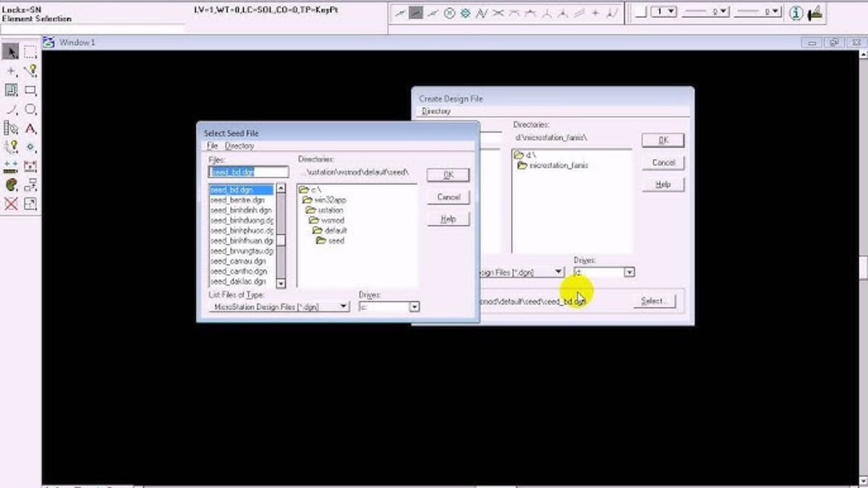Click the Select button in Create Design File
Screen dimensions: 868x488
653,301
